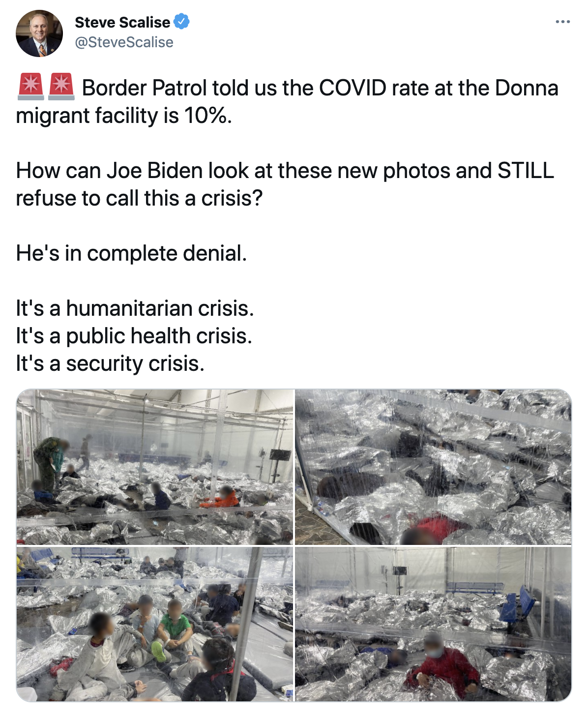Open the tweet's more options menu
Screen dimensions: 588x722
point(562,22)
